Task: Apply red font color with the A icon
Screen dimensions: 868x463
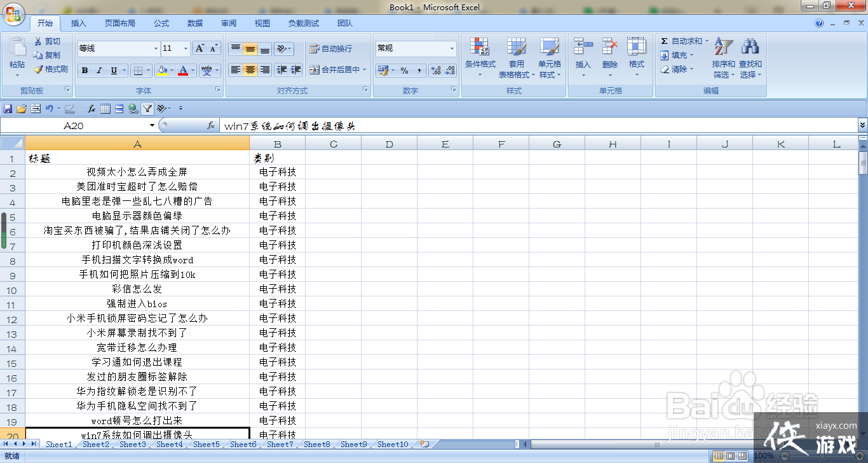Action: click(184, 71)
